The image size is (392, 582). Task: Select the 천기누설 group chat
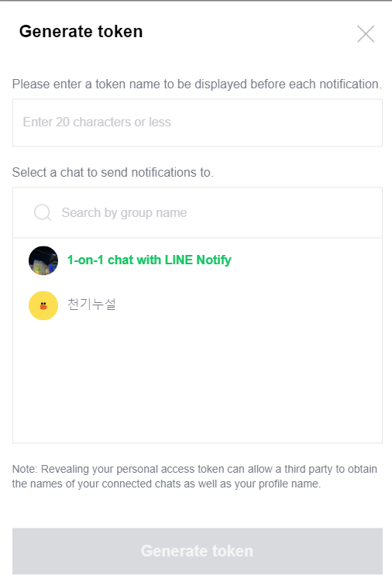[198, 305]
